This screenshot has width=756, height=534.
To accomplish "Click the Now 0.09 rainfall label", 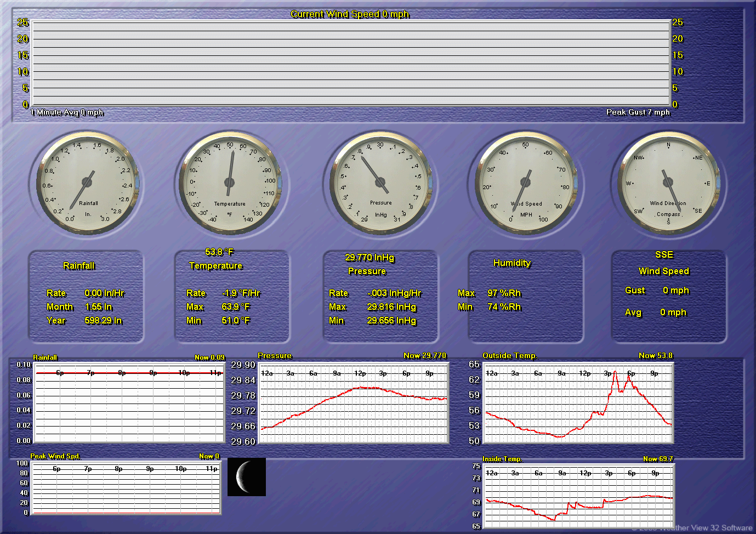I will [210, 357].
